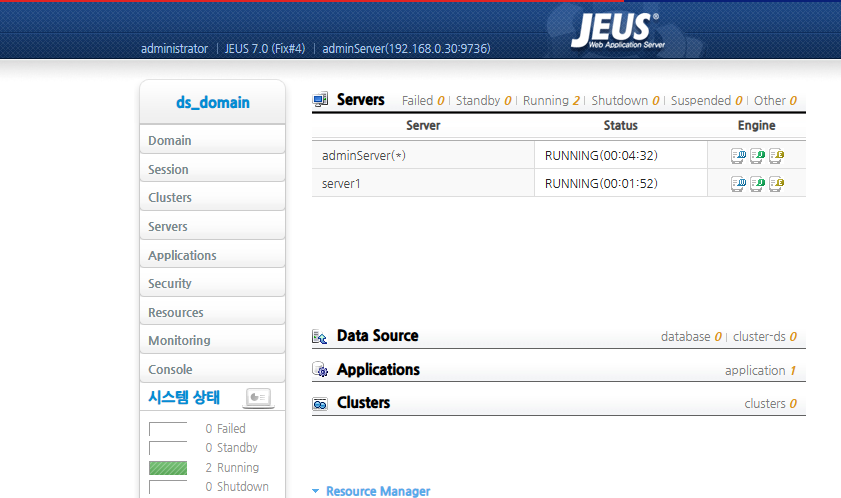Click the green Running status bar

(168, 468)
